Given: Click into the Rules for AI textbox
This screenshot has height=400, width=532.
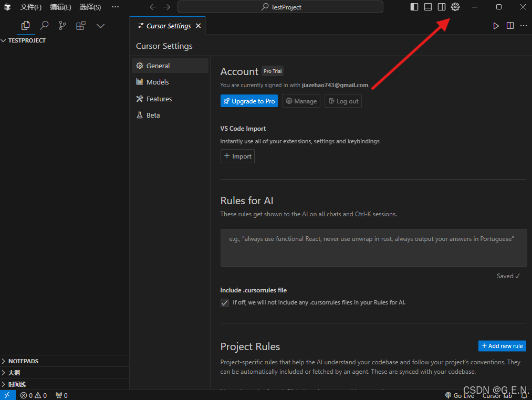Looking at the screenshot, I should coord(373,248).
